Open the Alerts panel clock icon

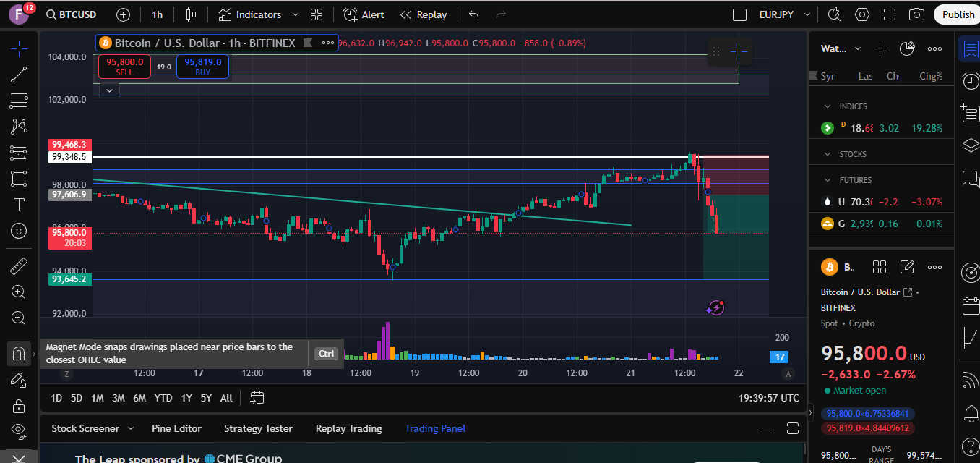969,81
